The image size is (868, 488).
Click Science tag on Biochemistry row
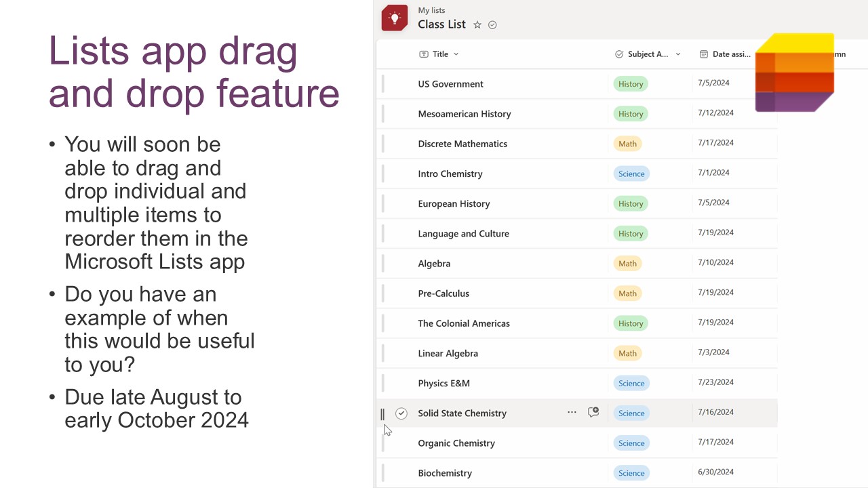point(631,473)
